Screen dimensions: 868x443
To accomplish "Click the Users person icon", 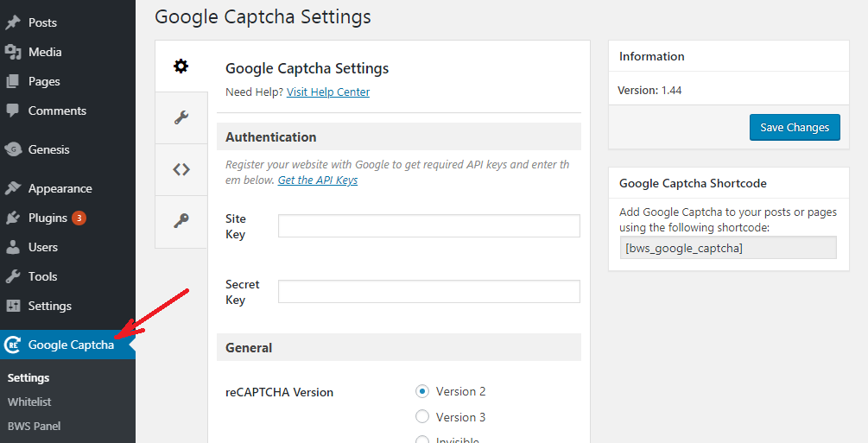I will pyautogui.click(x=13, y=247).
